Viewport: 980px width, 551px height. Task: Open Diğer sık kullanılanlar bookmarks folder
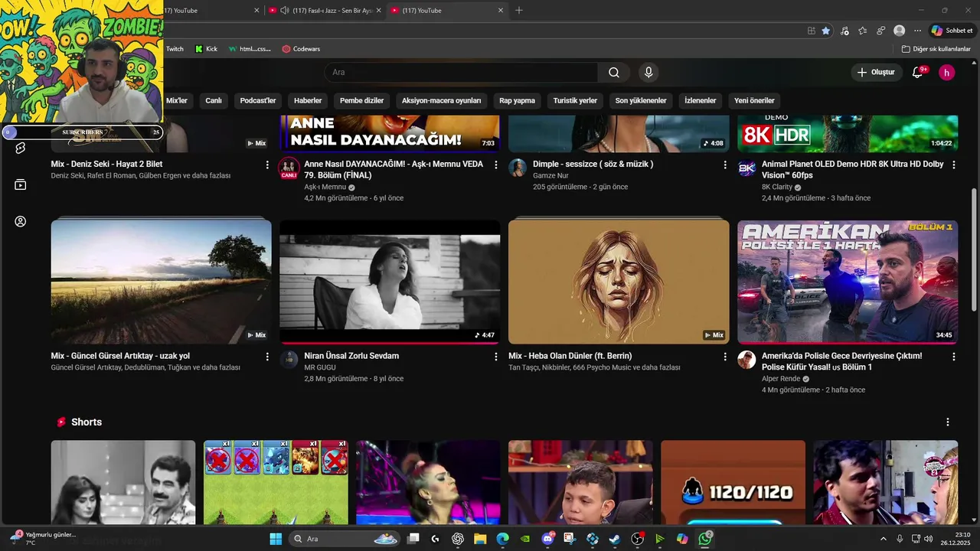936,49
